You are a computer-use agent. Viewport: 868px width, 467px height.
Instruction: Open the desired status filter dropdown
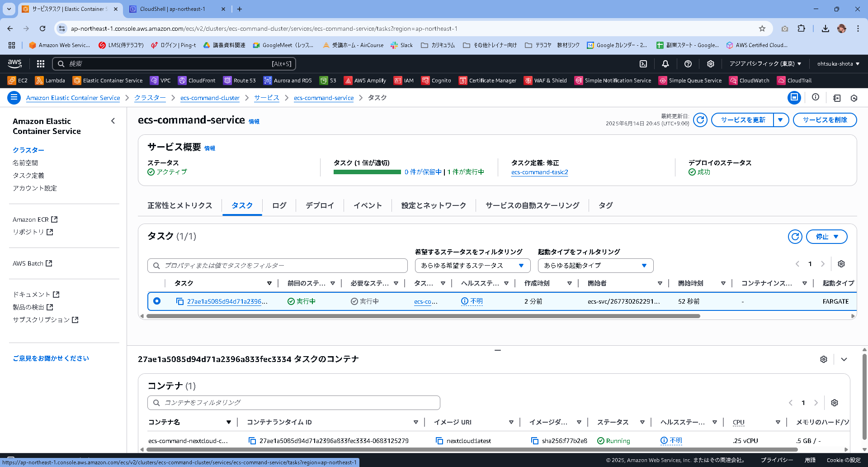[472, 266]
